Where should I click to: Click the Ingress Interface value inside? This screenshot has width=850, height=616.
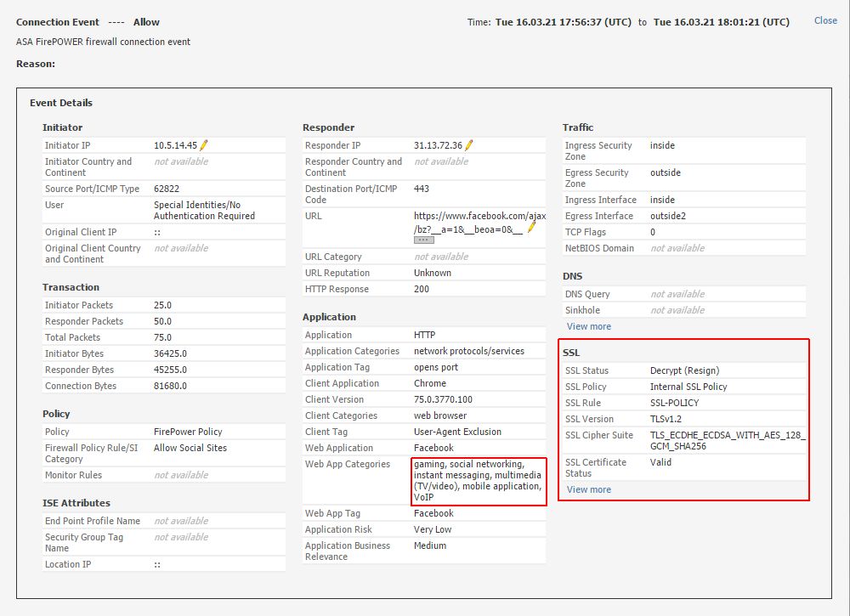(x=662, y=200)
